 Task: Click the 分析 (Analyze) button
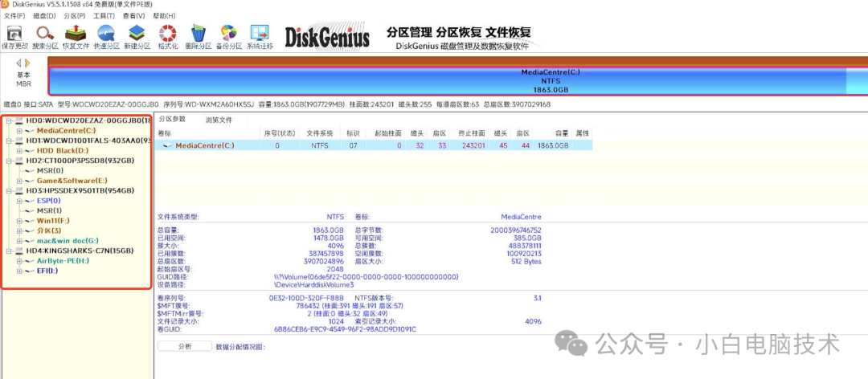click(x=185, y=347)
